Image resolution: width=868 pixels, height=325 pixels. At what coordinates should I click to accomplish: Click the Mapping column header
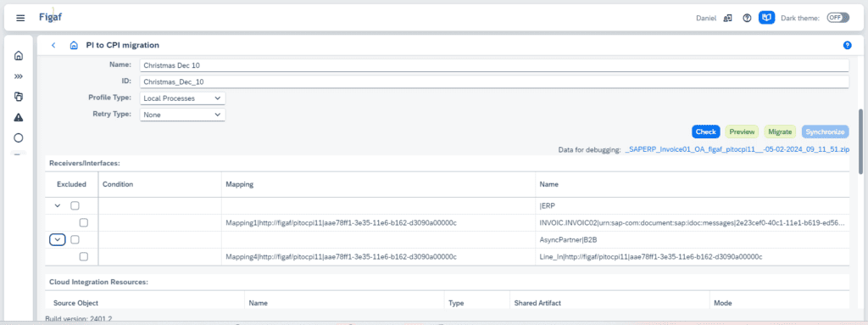click(x=379, y=184)
